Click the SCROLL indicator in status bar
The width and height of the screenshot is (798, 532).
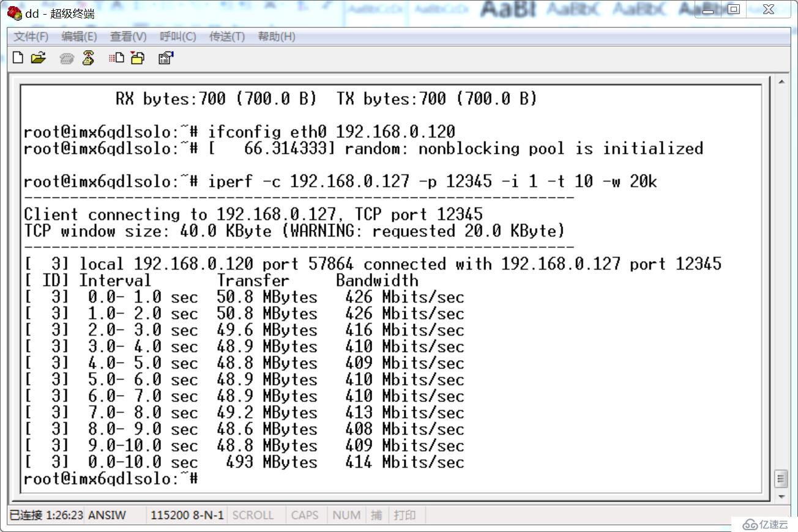point(253,515)
